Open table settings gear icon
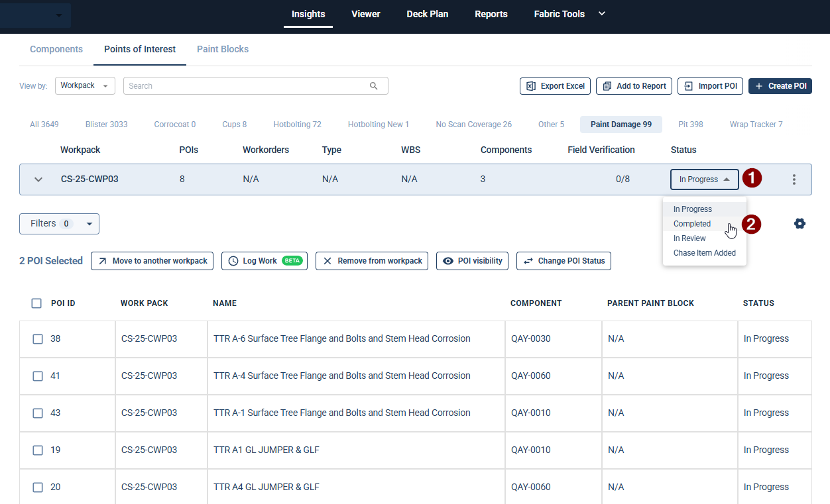This screenshot has width=830, height=504. pyautogui.click(x=800, y=224)
